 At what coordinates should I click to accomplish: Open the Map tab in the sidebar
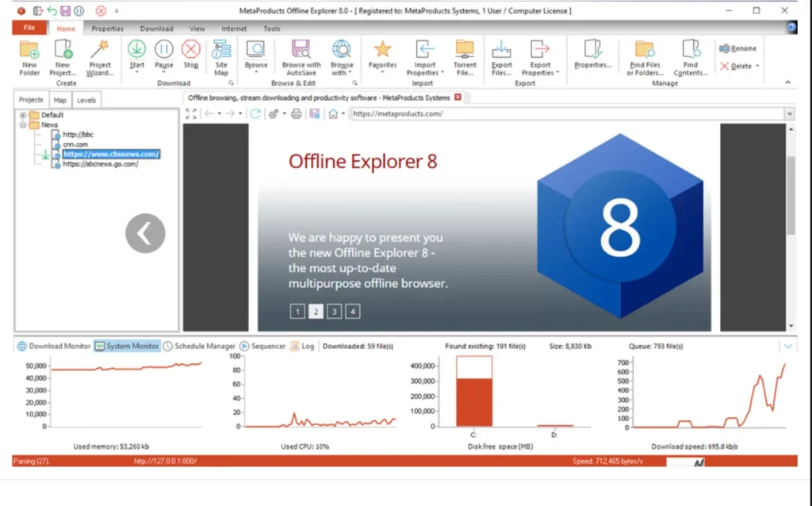(60, 99)
